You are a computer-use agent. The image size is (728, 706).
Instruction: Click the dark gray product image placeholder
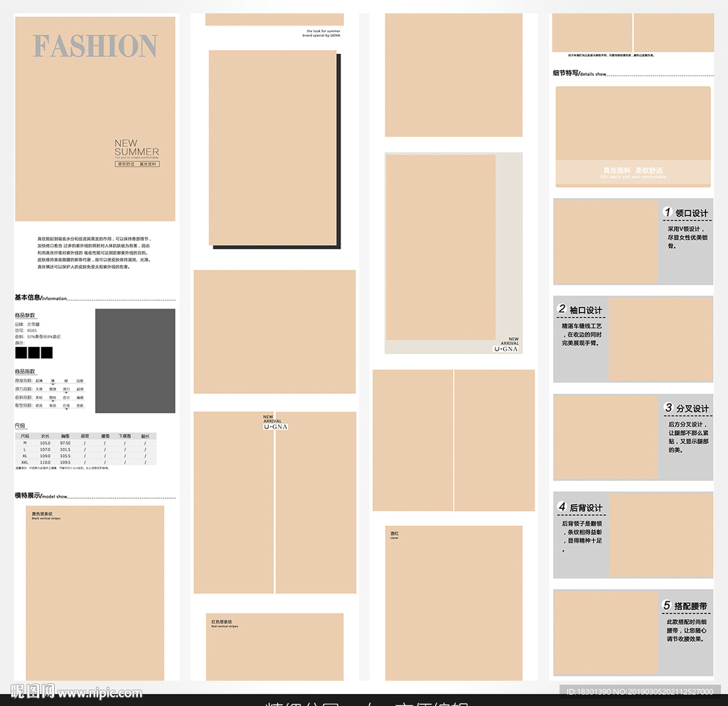point(135,360)
